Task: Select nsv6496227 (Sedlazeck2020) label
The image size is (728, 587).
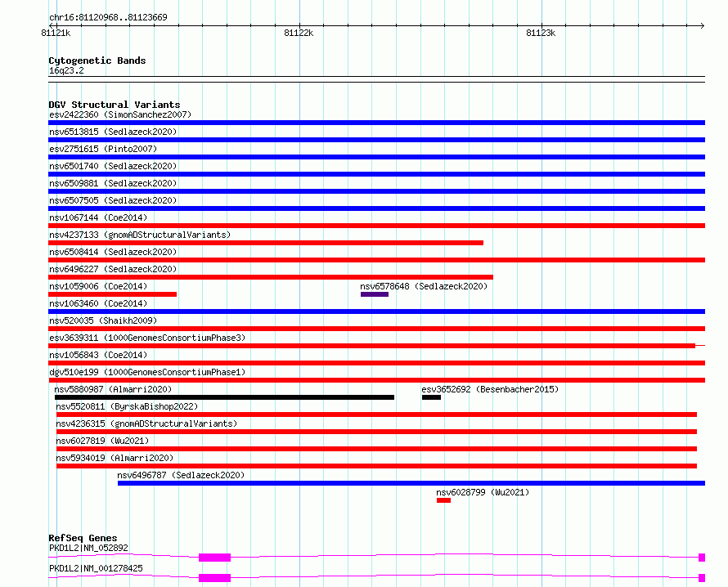Action: [113, 269]
